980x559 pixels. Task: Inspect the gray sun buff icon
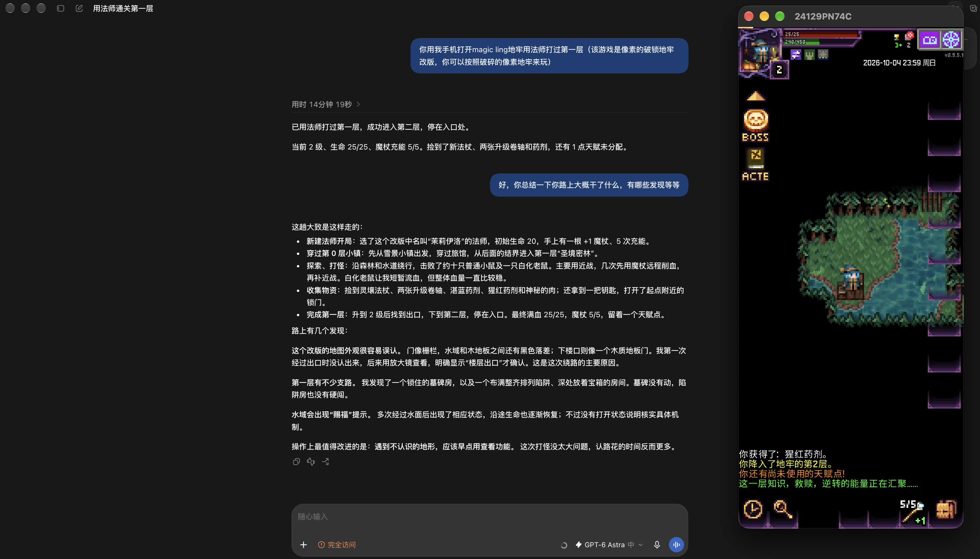pos(823,55)
